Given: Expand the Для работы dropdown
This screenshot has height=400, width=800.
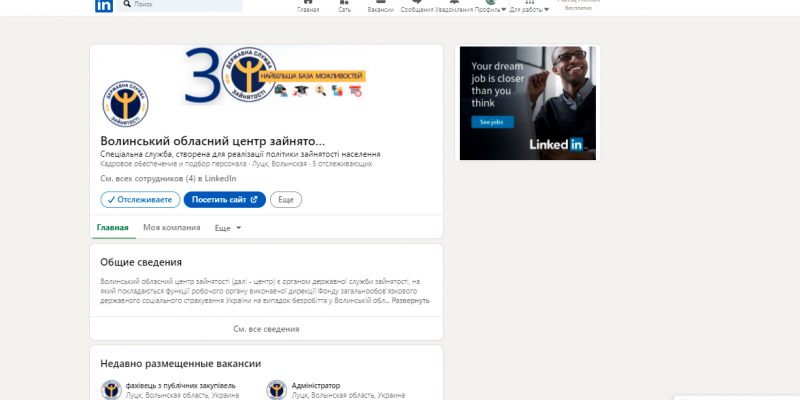Looking at the screenshot, I should coord(530,7).
